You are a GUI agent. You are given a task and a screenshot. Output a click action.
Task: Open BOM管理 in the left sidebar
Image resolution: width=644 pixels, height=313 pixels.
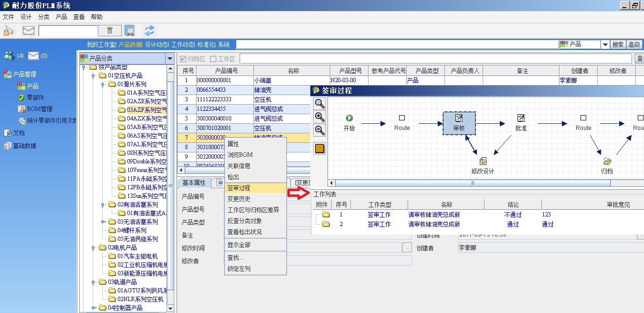click(39, 109)
